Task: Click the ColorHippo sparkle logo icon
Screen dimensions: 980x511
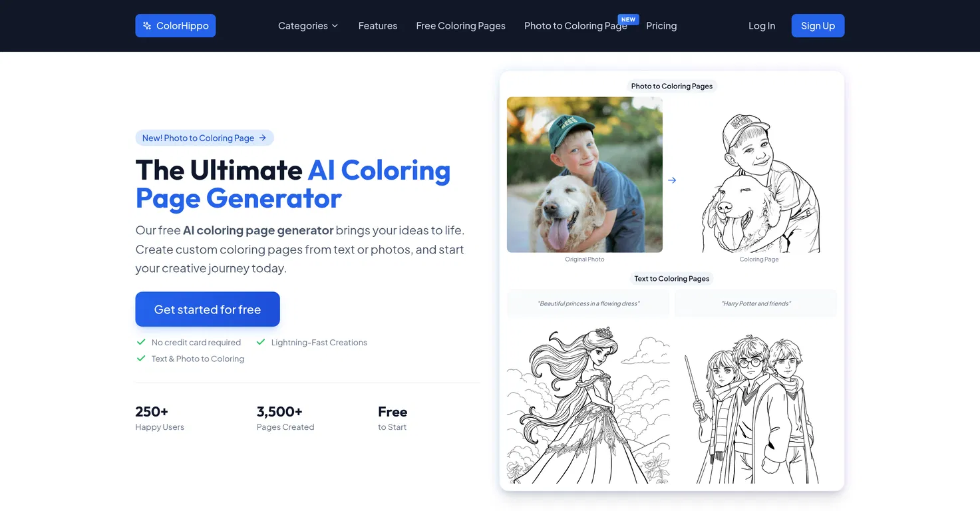Action: click(x=147, y=26)
